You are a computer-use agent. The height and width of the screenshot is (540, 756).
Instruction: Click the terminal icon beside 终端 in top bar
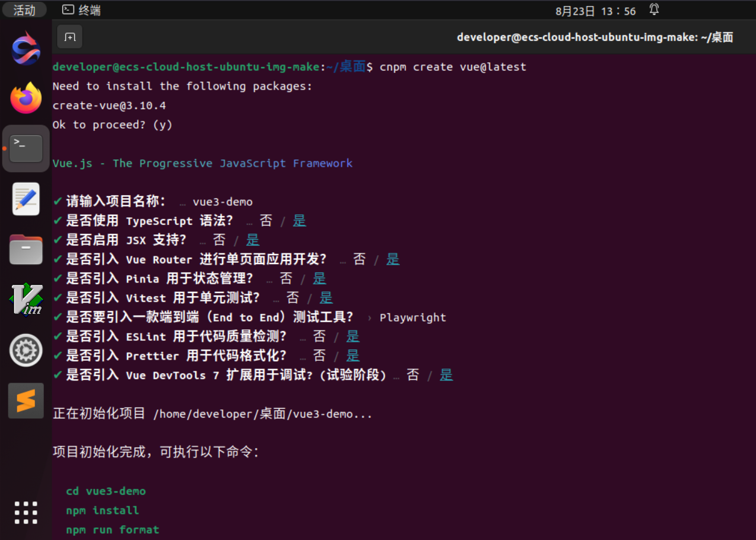pos(68,9)
